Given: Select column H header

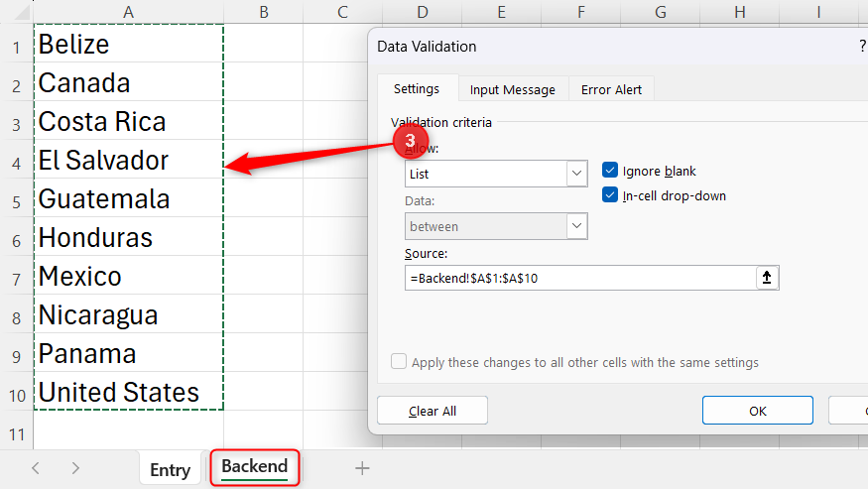Looking at the screenshot, I should coord(740,12).
